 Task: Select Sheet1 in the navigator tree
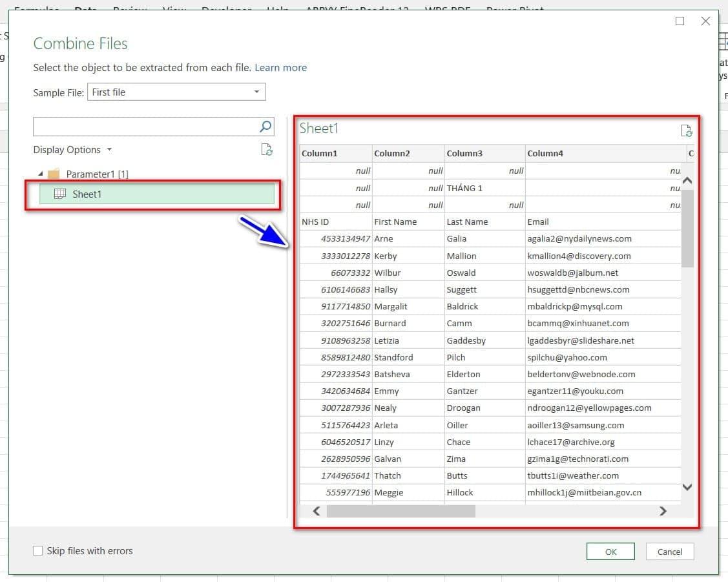[87, 194]
